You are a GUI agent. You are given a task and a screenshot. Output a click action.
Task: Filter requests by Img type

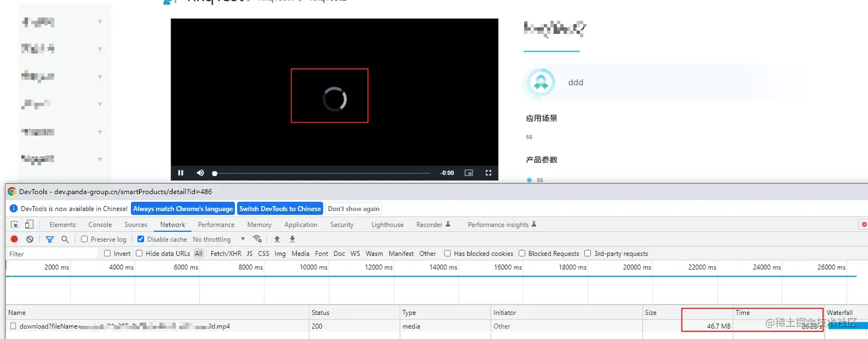(x=280, y=254)
